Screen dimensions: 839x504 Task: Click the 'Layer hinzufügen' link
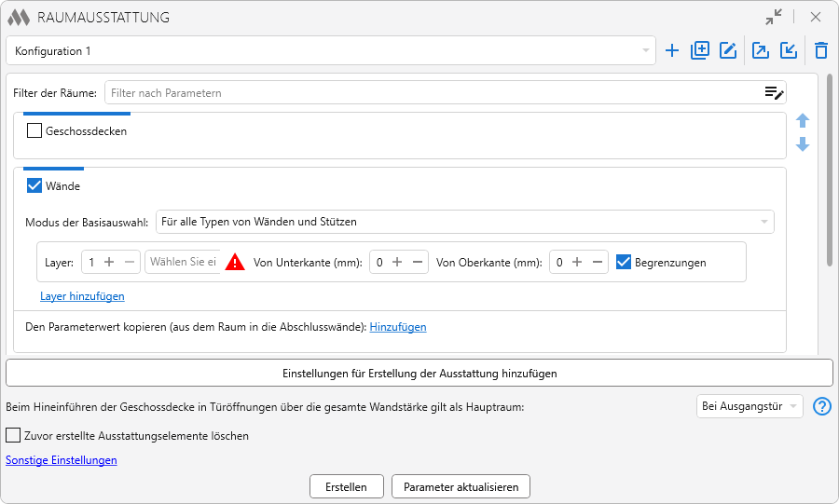point(82,296)
